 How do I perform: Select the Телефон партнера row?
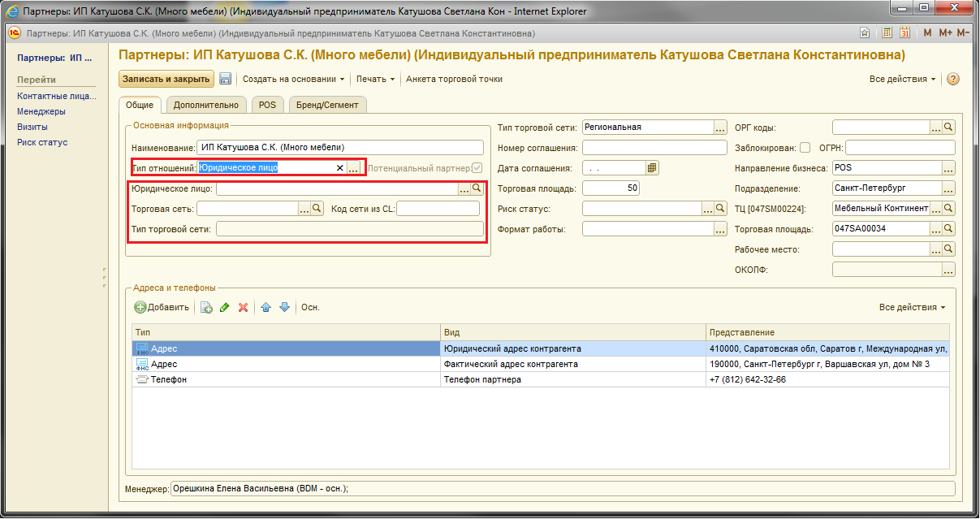(541, 379)
